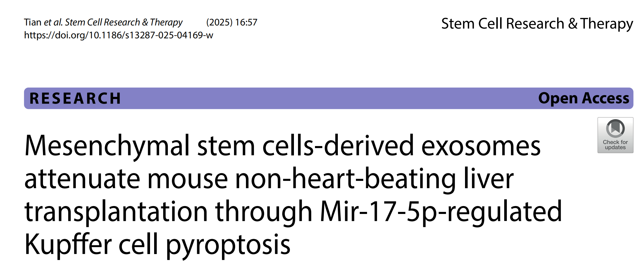Click the word "transplantation" in the title
The image size is (644, 264).
[x=116, y=211]
